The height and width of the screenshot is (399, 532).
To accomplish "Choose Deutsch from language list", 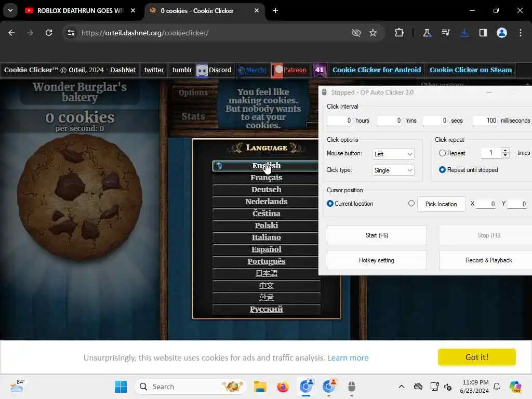I will pos(267,190).
